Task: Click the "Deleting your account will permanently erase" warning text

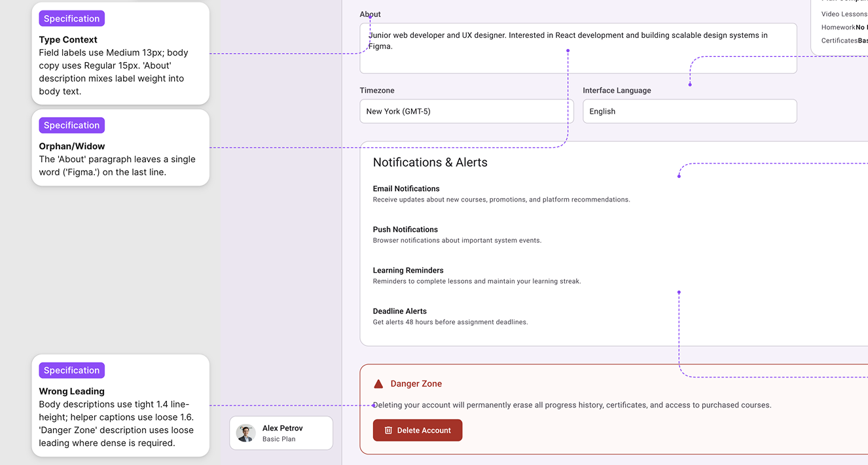Action: (x=572, y=405)
